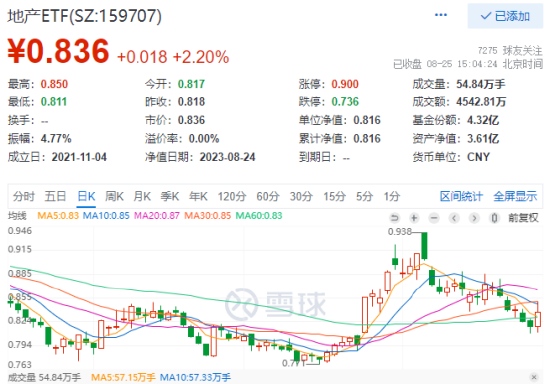Click the MA20:0.87 indicator label

tap(157, 216)
